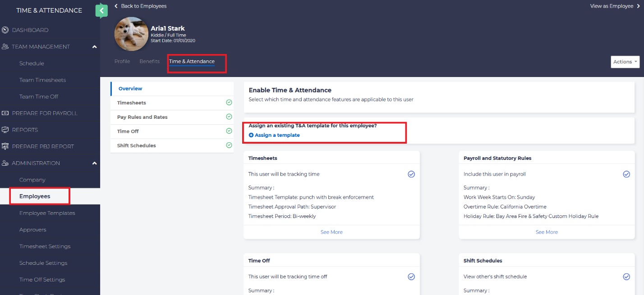
Task: Click the green check icon next to Timesheets
Action: pyautogui.click(x=229, y=103)
